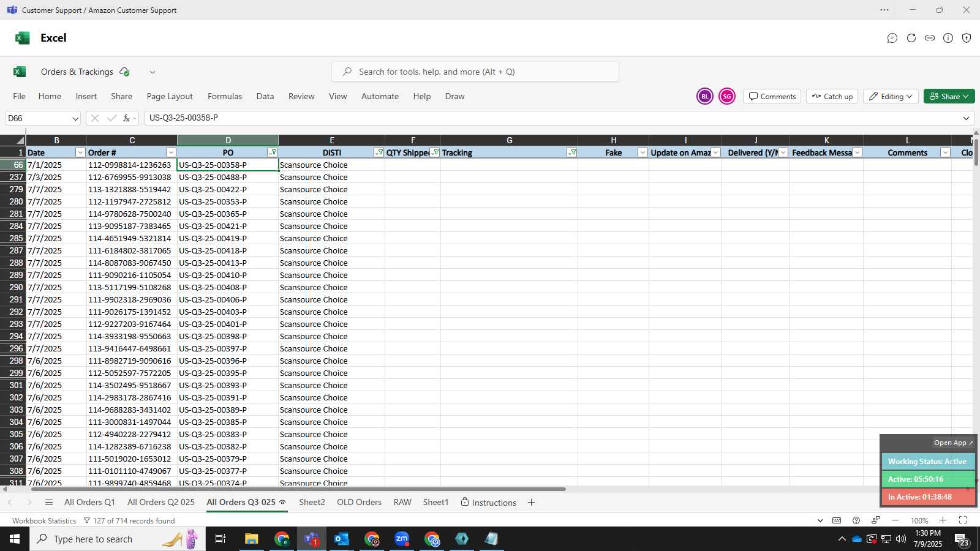The height and width of the screenshot is (551, 980).
Task: Reload the Excel tab in Teams
Action: 911,38
